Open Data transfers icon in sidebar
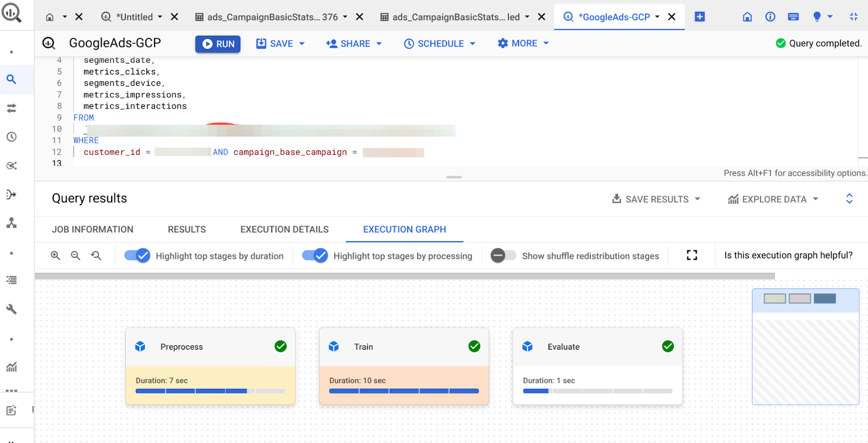This screenshot has height=443, width=868. [x=11, y=108]
